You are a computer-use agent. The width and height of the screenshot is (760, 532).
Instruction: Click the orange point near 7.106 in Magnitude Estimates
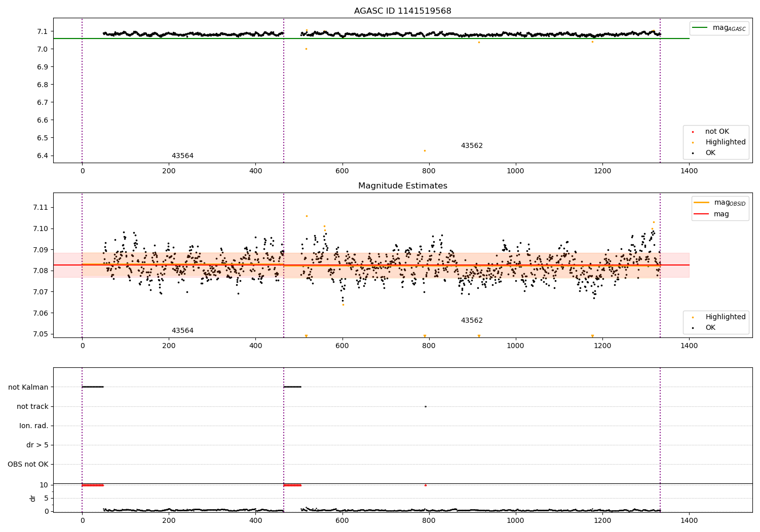click(x=307, y=216)
